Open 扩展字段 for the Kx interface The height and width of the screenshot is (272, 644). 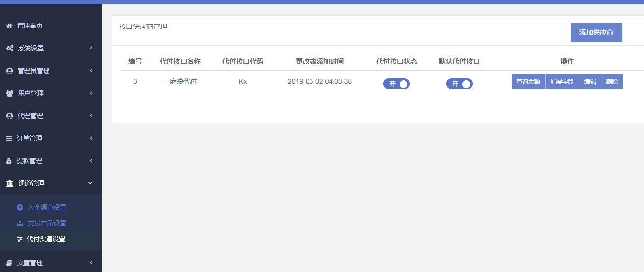(562, 82)
